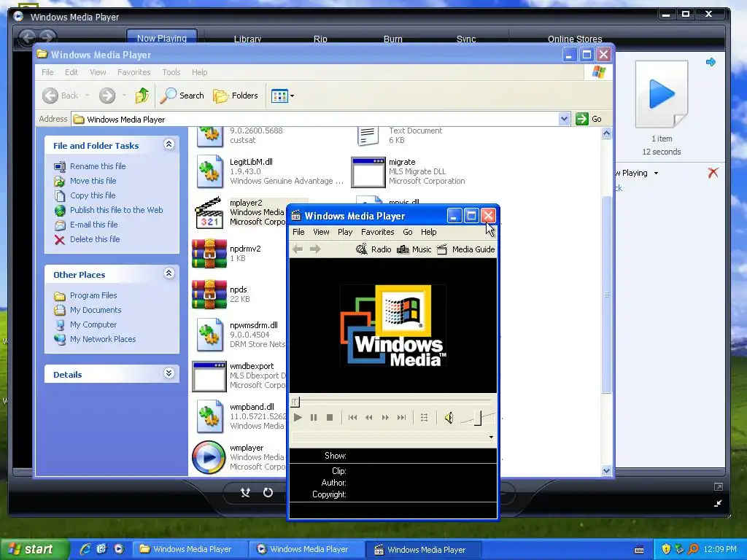The image size is (747, 560).
Task: Click Explorer Up folder icon
Action: point(142,96)
